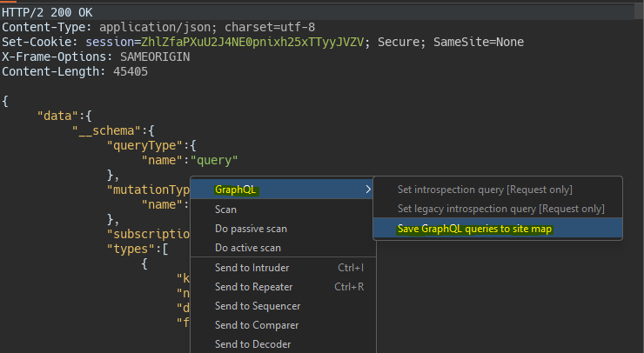The width and height of the screenshot is (644, 353).
Task: Choose Do passive scan
Action: 251,229
